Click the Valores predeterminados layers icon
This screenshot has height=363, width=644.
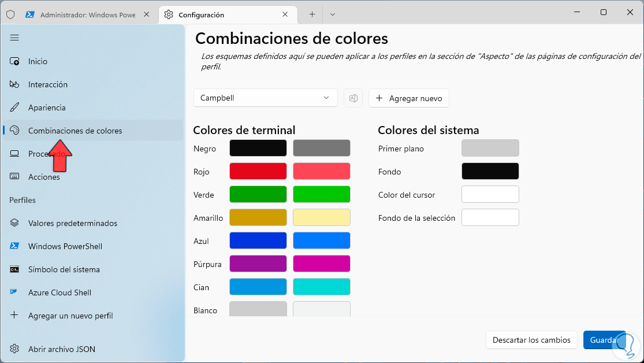15,223
